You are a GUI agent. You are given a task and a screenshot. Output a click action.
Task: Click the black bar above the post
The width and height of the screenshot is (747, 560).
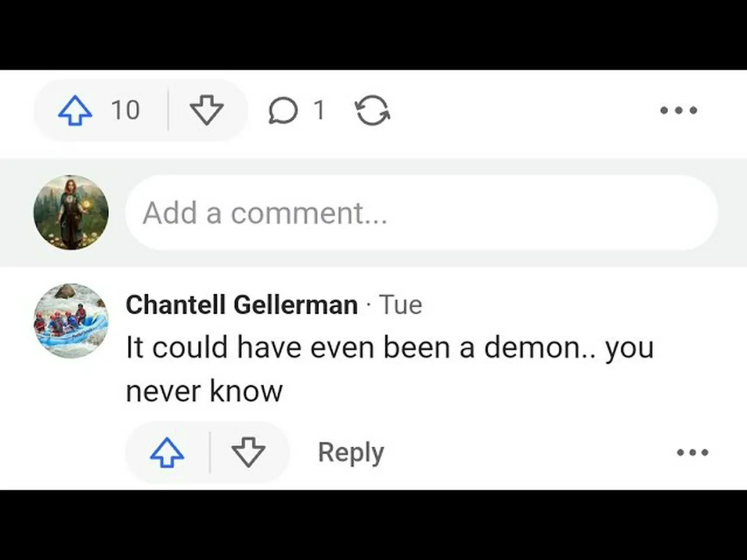coord(373,35)
